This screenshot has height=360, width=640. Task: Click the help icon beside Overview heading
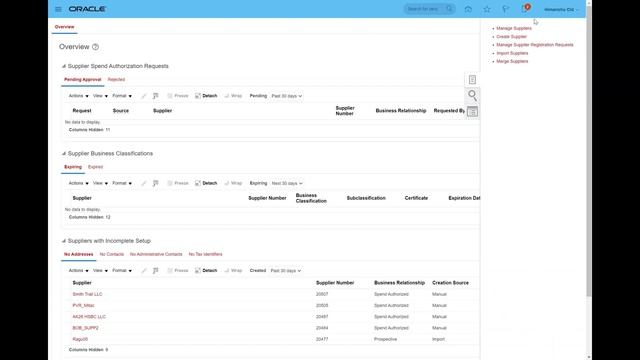click(x=96, y=47)
